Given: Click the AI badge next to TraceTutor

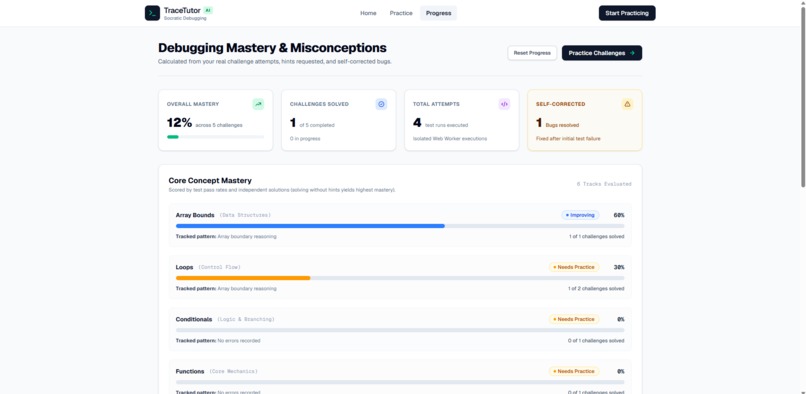Looking at the screenshot, I should tap(208, 10).
